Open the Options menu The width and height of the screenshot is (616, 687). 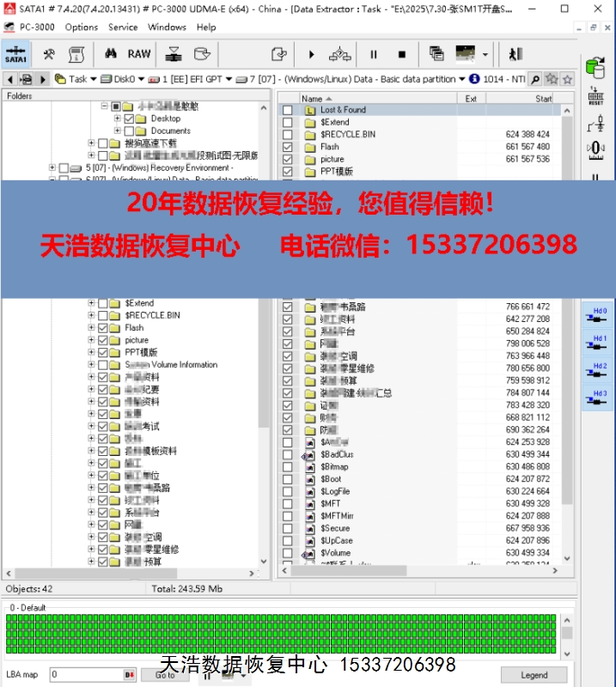click(82, 27)
